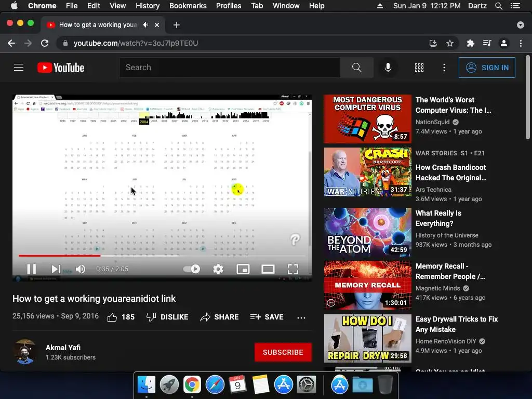Select the YouTube video tab

(98, 25)
